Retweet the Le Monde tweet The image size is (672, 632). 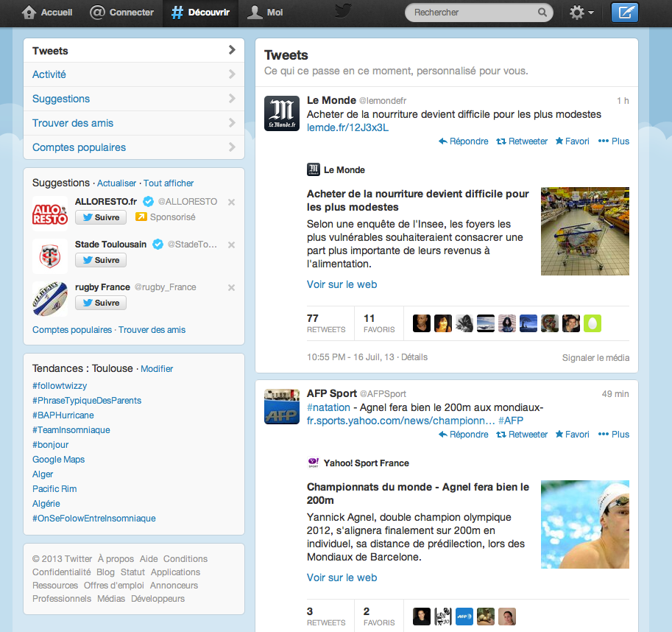coord(522,141)
